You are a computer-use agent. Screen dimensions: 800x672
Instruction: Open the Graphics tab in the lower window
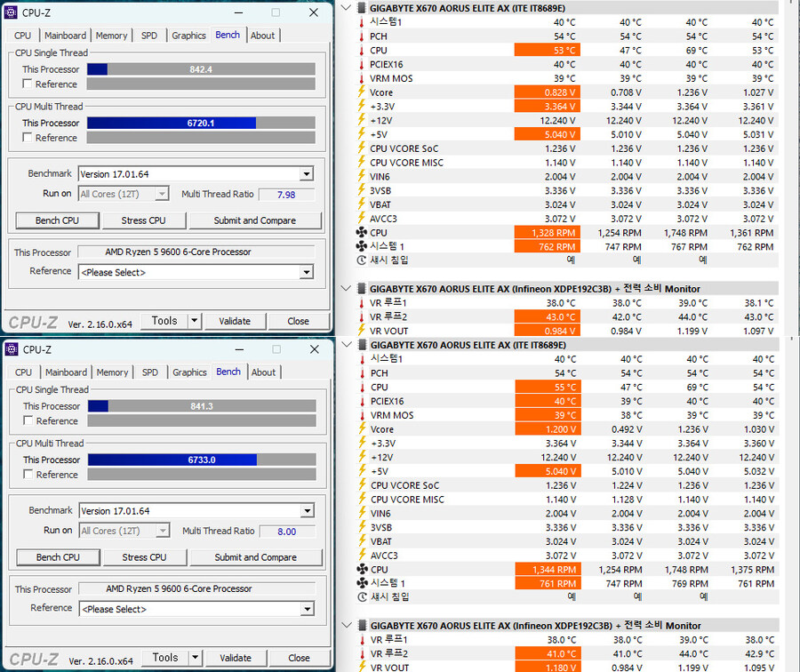188,372
